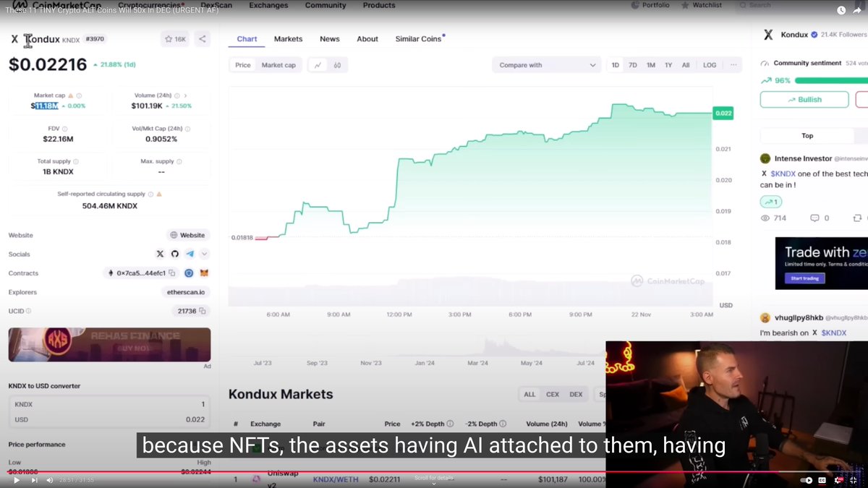This screenshot has height=488, width=868.
Task: Choose the candlestick chart icon
Action: coord(337,65)
